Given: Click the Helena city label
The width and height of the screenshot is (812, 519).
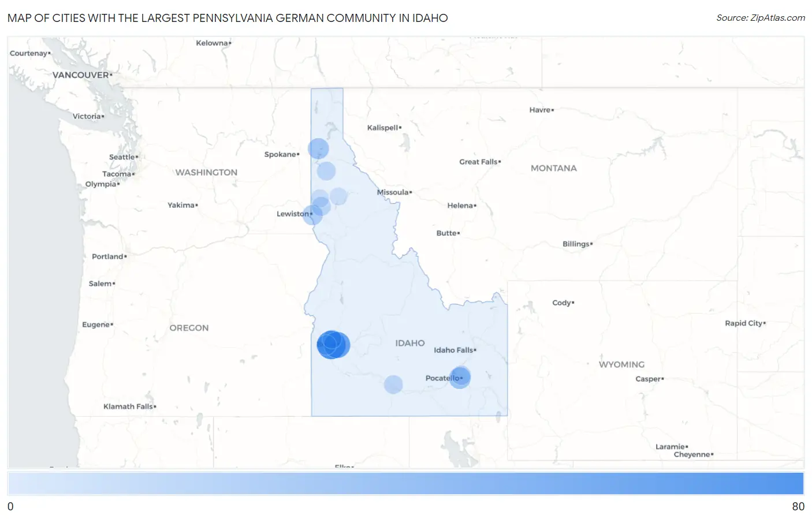Looking at the screenshot, I should click(x=460, y=206).
